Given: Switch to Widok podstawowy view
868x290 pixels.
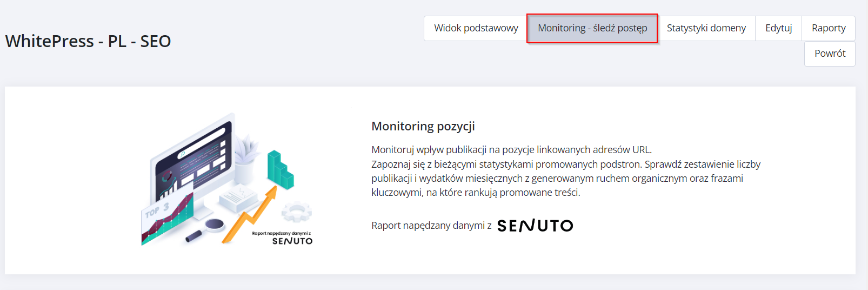Looking at the screenshot, I should pos(476,28).
